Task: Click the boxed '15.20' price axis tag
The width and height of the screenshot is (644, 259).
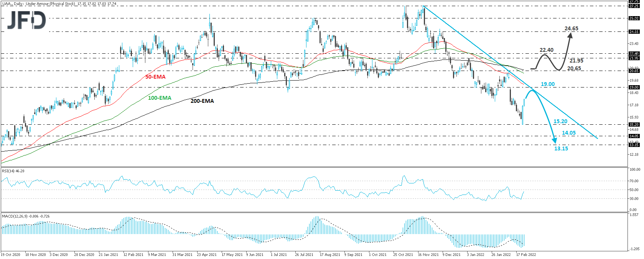Action: [634, 124]
